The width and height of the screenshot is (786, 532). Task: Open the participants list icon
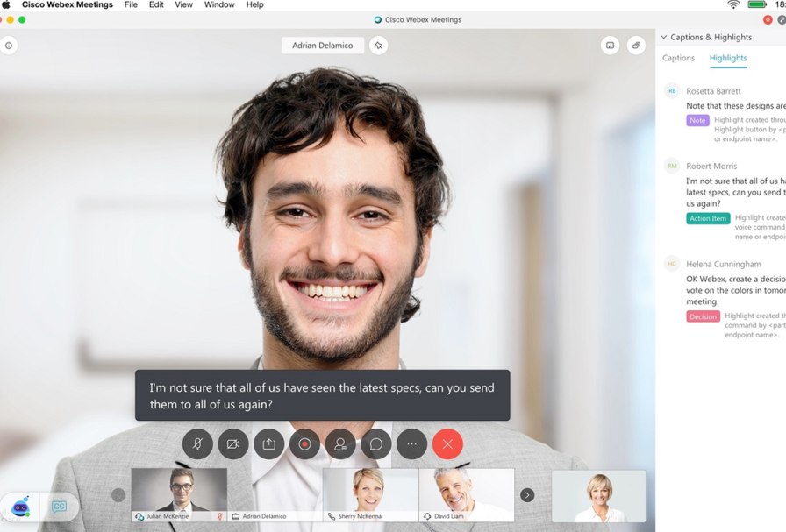[x=340, y=444]
